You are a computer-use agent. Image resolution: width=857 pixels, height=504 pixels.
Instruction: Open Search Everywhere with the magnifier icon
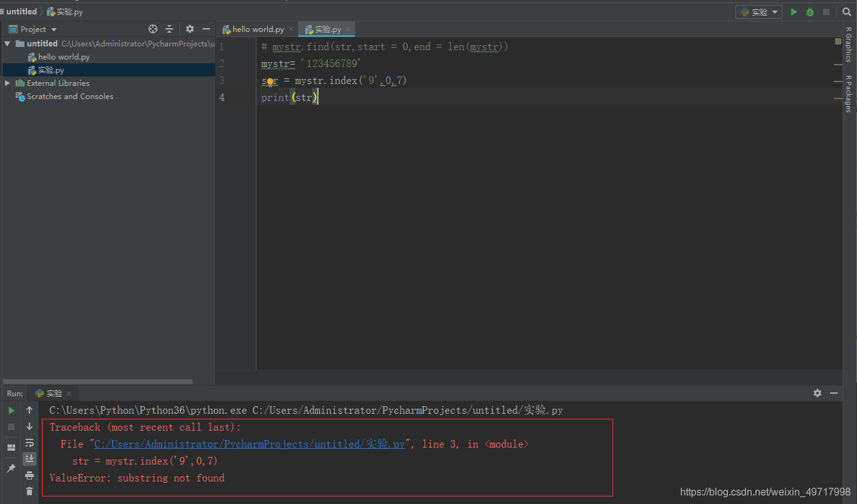(x=847, y=12)
